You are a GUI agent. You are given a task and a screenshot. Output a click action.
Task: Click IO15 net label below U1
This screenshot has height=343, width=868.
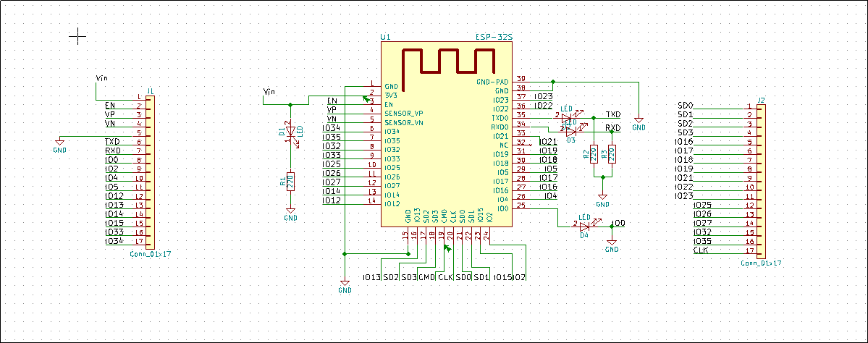pos(503,276)
